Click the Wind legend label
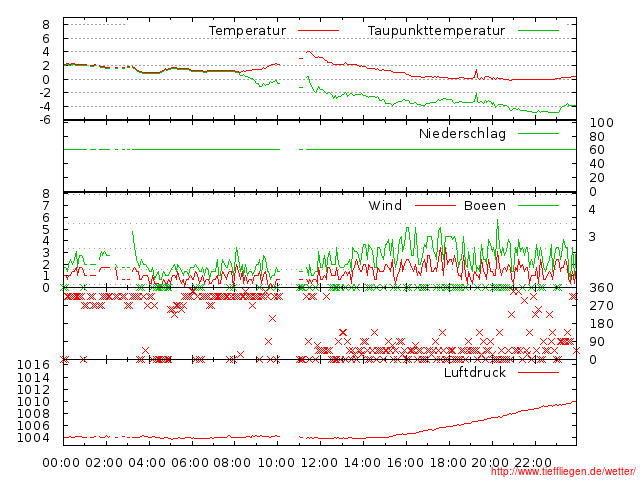 click(385, 205)
